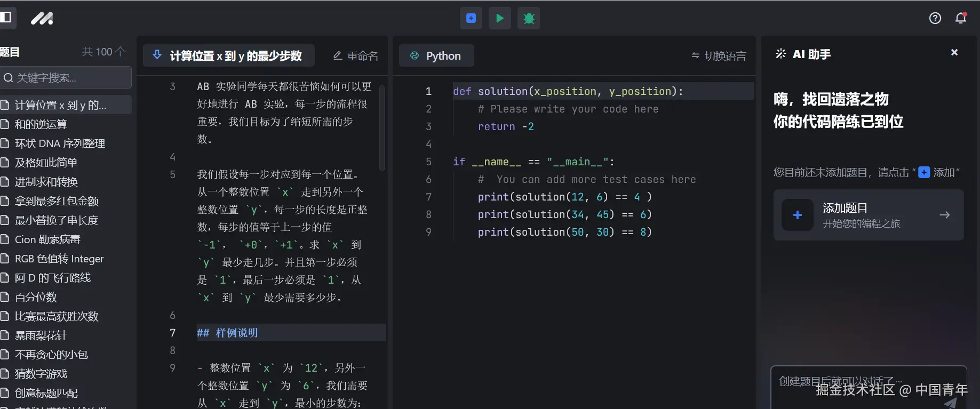Click the problem description scrollbar
980x409 pixels.
(382, 128)
